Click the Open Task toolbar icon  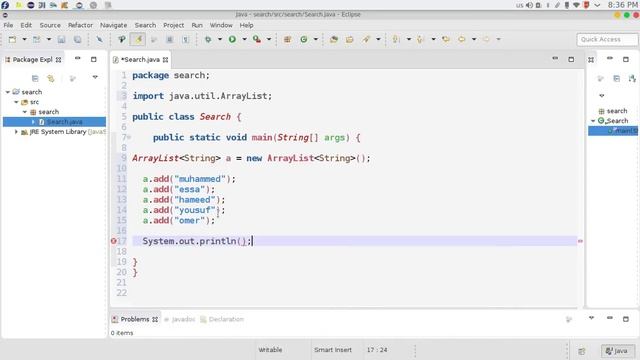pyautogui.click(x=349, y=39)
